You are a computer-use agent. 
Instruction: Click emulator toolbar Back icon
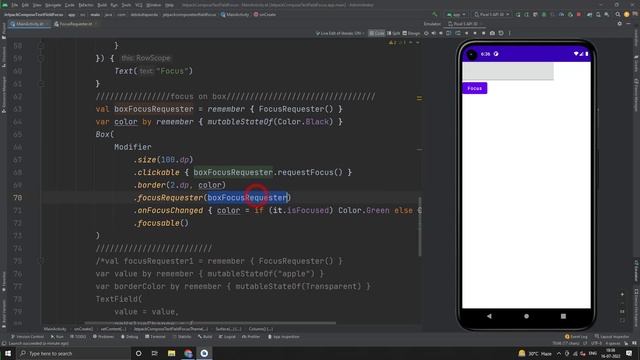(x=467, y=33)
